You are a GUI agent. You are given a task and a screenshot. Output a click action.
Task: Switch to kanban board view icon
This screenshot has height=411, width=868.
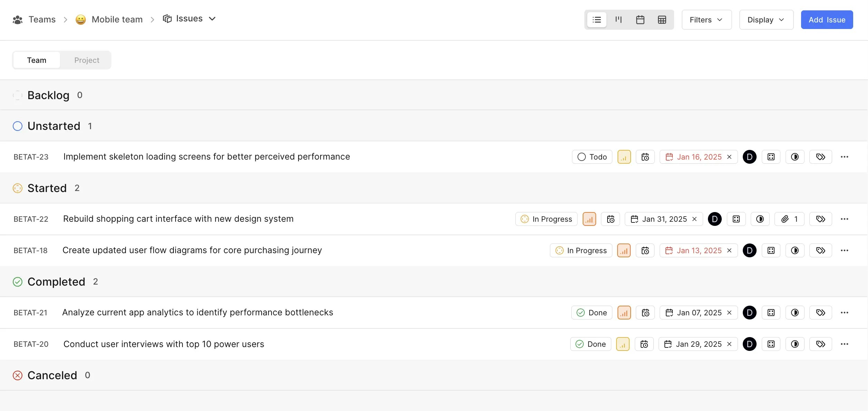pos(618,20)
